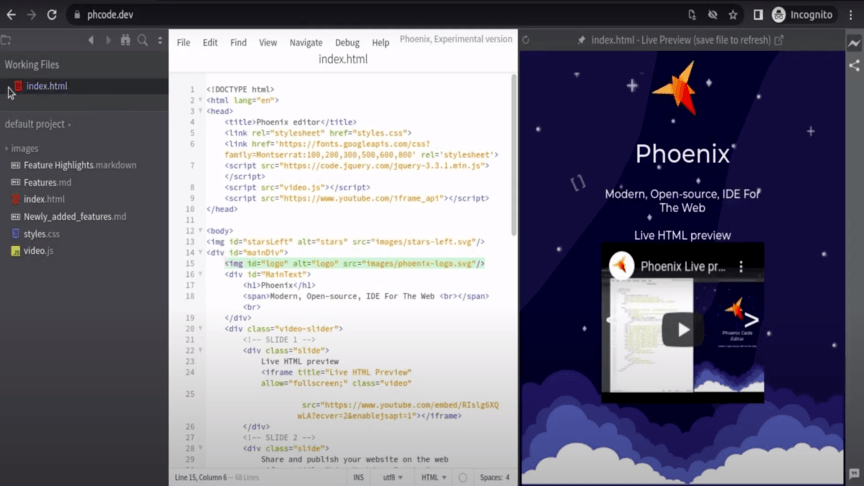Click the red HTML icon in Working Files
The image size is (864, 486).
pos(18,86)
